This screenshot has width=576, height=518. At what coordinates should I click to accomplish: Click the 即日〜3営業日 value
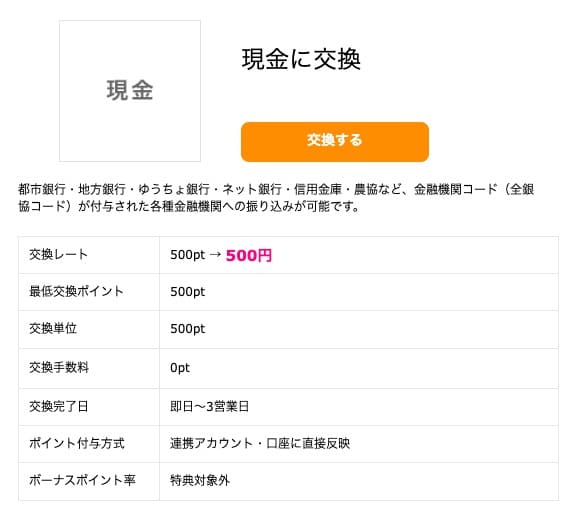(x=209, y=407)
